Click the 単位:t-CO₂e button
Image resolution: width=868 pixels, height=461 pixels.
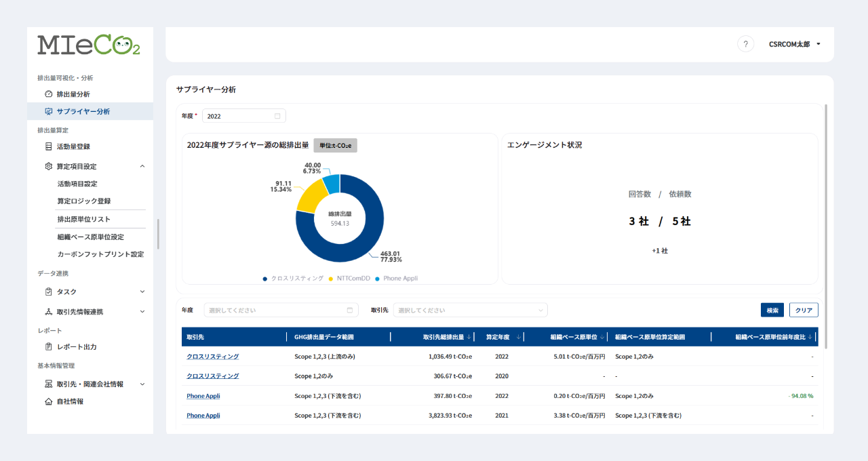(336, 145)
